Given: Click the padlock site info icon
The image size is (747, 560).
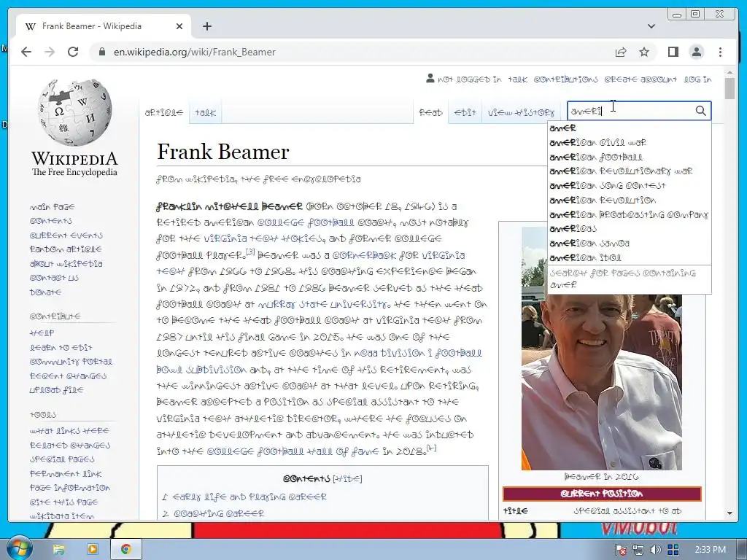Looking at the screenshot, I should click(x=101, y=52).
